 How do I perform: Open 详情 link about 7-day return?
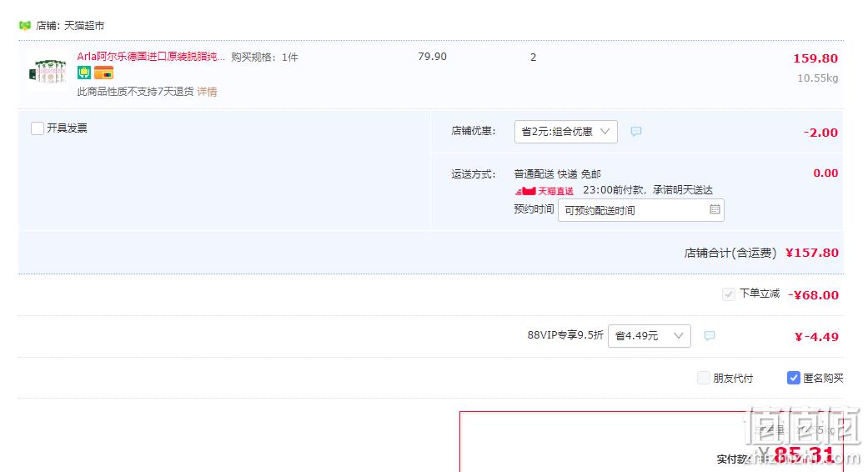click(x=207, y=91)
